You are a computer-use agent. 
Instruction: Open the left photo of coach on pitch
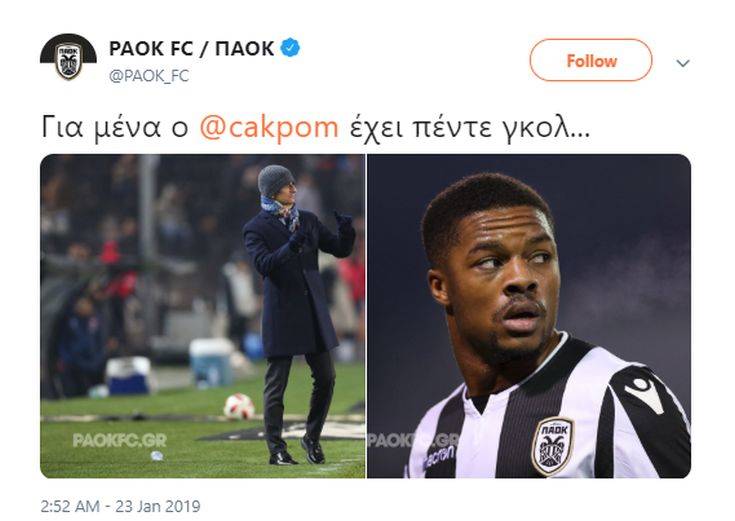tap(202, 316)
